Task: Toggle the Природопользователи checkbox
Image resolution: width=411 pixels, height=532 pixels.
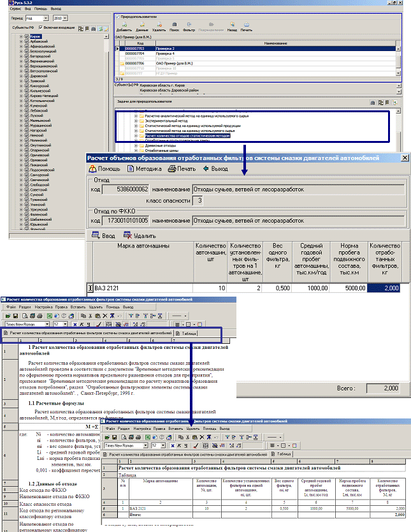Action: pos(117,17)
